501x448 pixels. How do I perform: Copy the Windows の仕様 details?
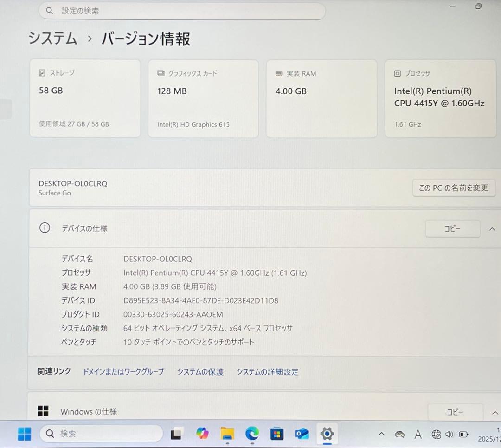(455, 412)
